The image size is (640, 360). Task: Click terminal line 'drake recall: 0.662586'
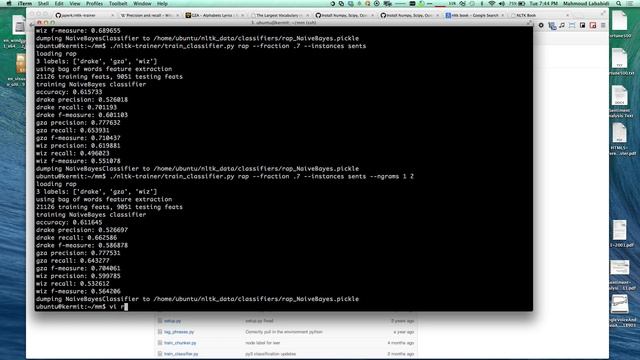(76, 238)
